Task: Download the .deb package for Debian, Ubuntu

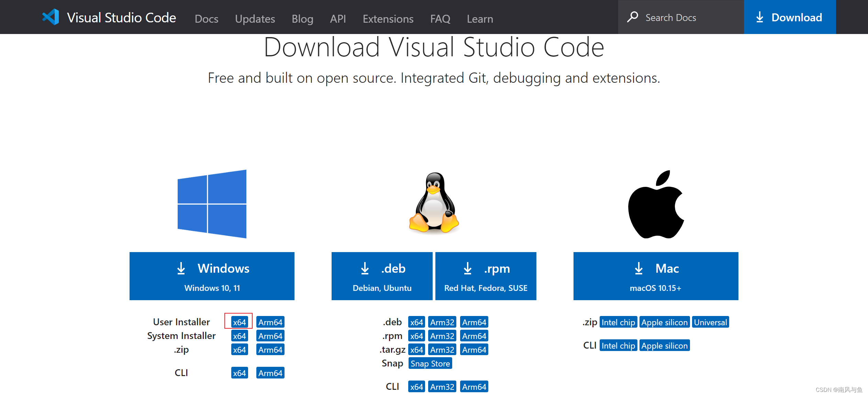Action: [x=382, y=276]
